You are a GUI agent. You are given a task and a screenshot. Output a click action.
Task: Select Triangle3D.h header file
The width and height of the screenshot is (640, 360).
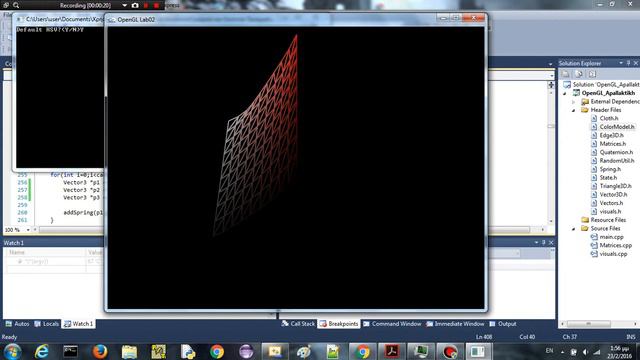pyautogui.click(x=615, y=186)
